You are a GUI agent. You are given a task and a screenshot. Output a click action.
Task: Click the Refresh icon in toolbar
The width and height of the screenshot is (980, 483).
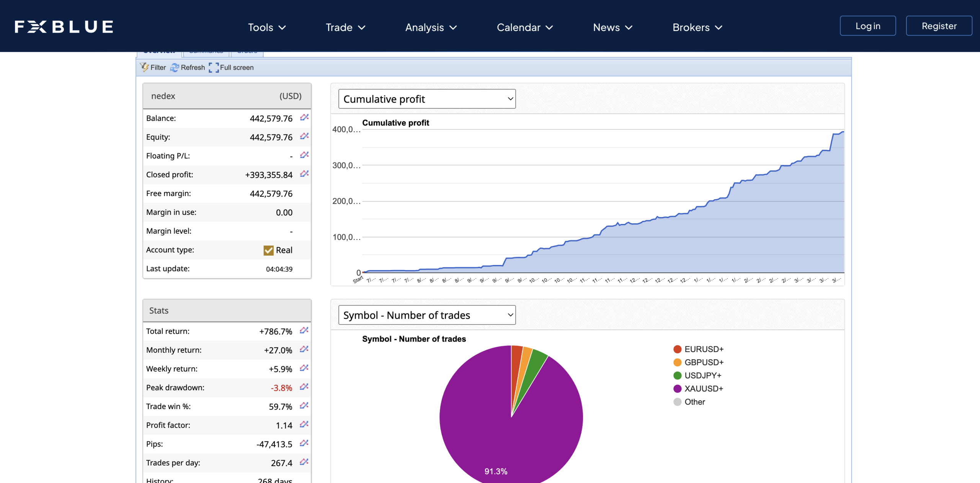pyautogui.click(x=175, y=67)
